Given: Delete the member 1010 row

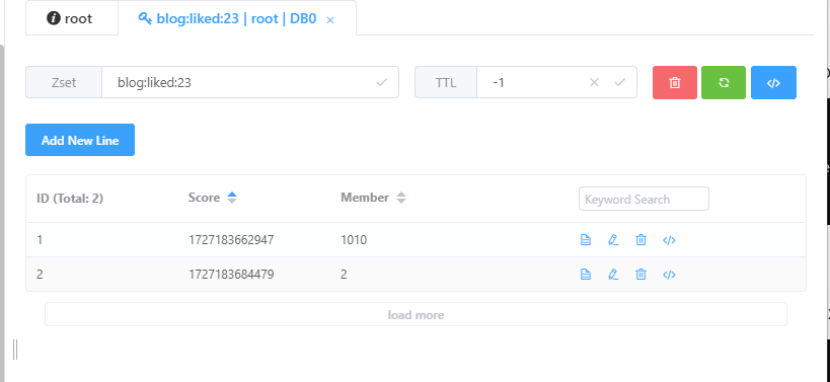Looking at the screenshot, I should point(640,240).
